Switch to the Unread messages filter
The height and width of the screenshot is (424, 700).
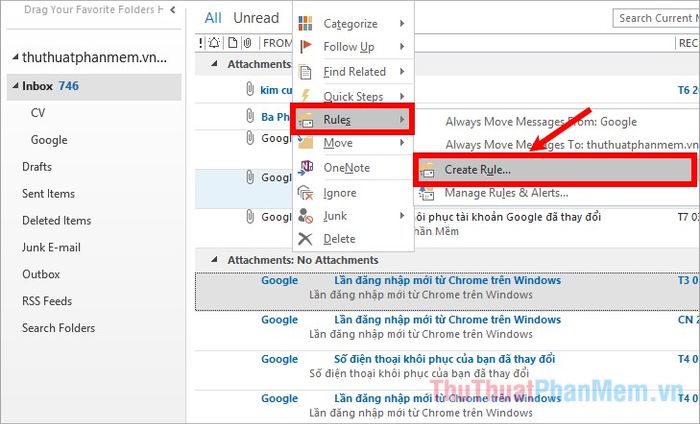pos(256,18)
